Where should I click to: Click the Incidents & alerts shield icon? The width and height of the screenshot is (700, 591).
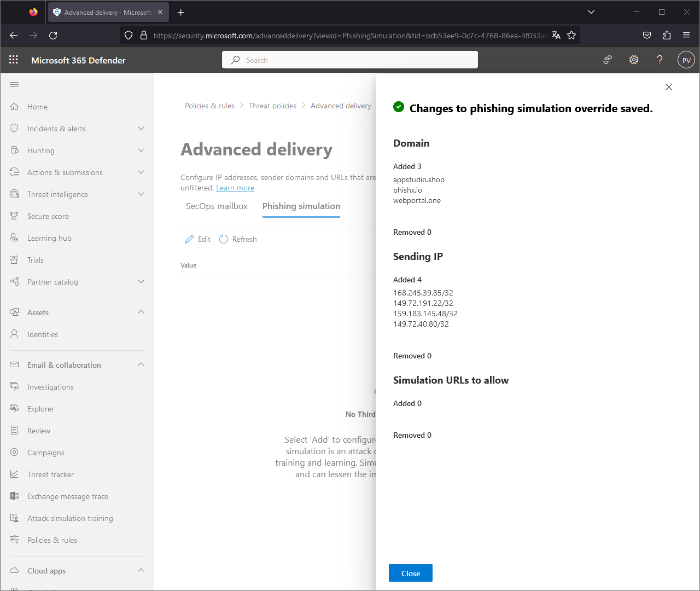tap(14, 128)
